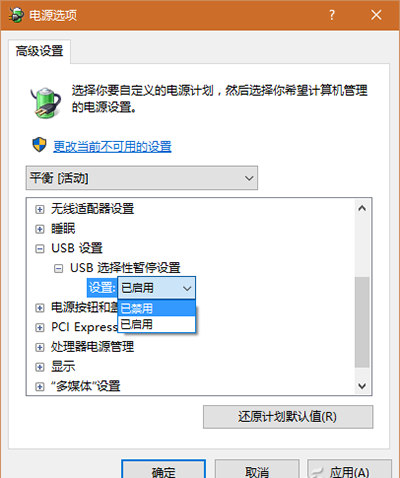The image size is (400, 478).
Task: Click the UAC shield icon
Action: click(39, 145)
